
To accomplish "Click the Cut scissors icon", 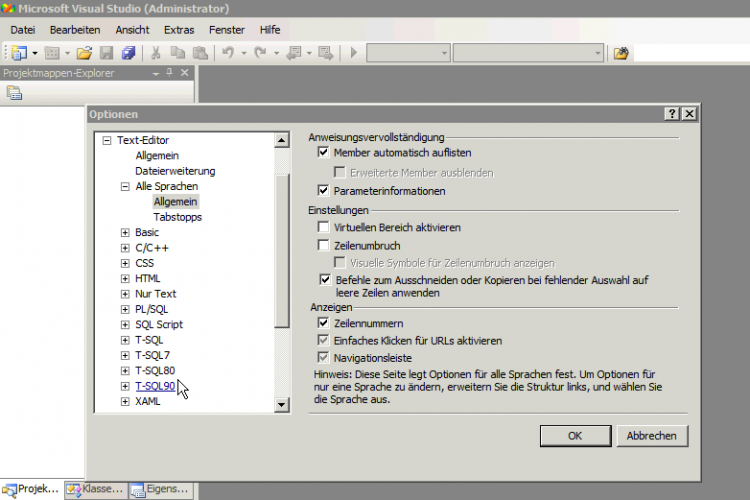I will (x=155, y=53).
